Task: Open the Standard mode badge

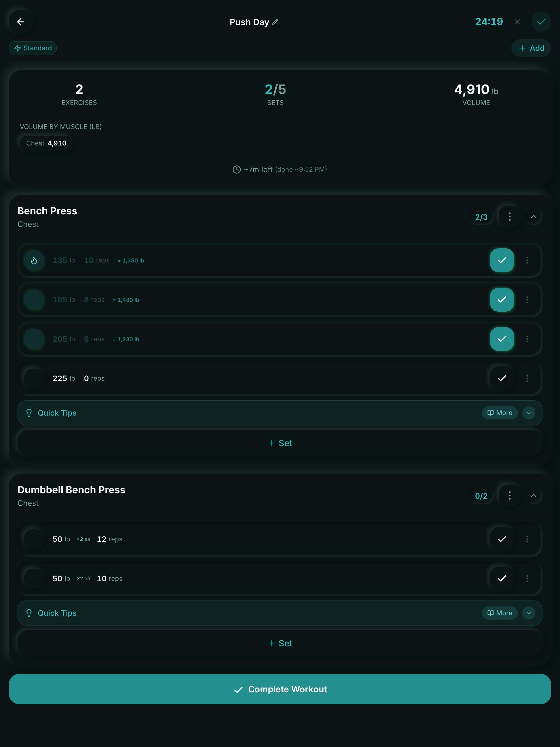Action: coord(33,48)
